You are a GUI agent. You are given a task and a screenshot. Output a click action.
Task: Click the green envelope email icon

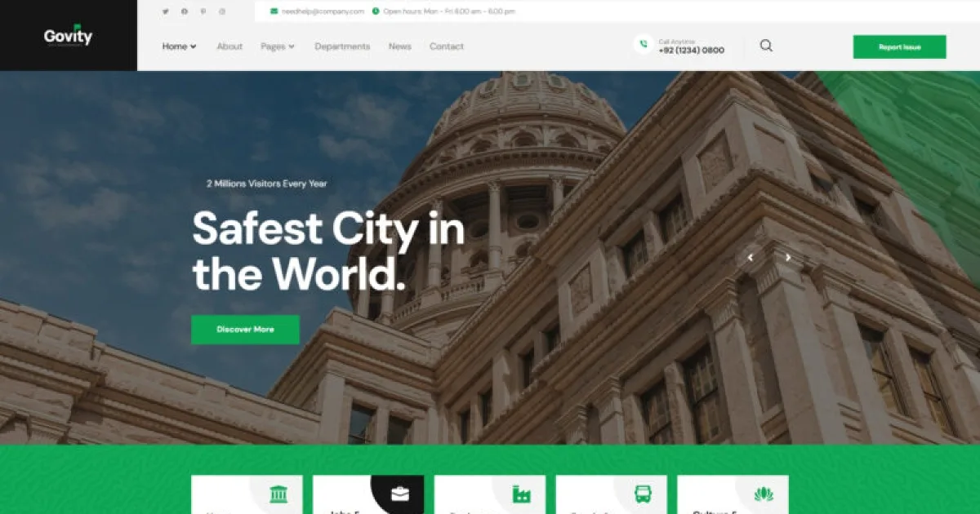(x=274, y=11)
